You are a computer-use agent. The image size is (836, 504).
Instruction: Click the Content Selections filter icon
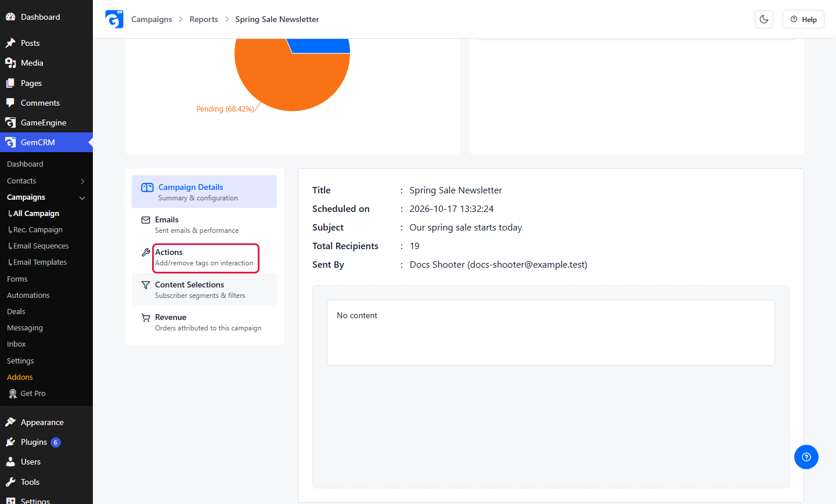click(146, 285)
